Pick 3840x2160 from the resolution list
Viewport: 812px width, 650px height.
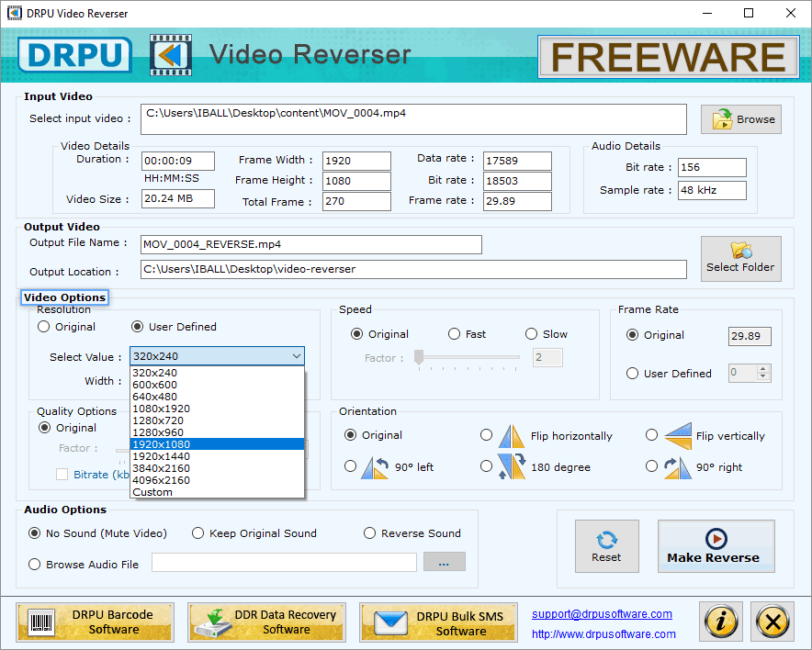pos(217,468)
